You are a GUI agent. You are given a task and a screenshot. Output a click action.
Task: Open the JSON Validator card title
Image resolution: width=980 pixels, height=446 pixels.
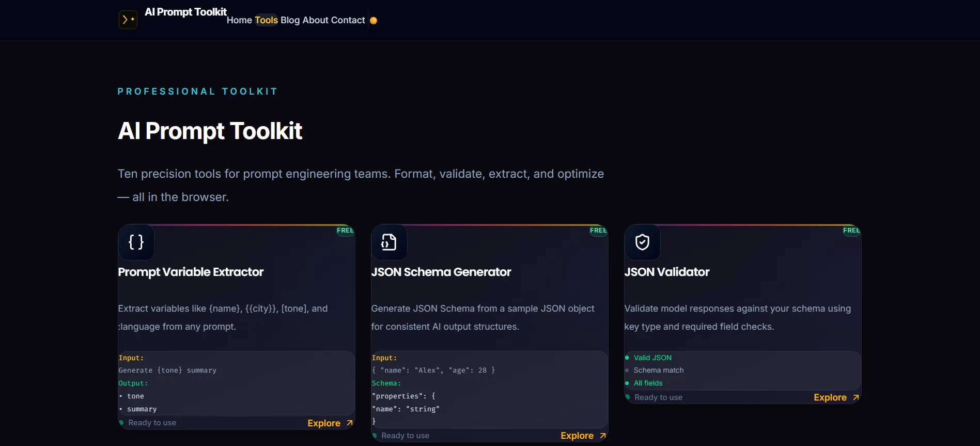click(667, 272)
